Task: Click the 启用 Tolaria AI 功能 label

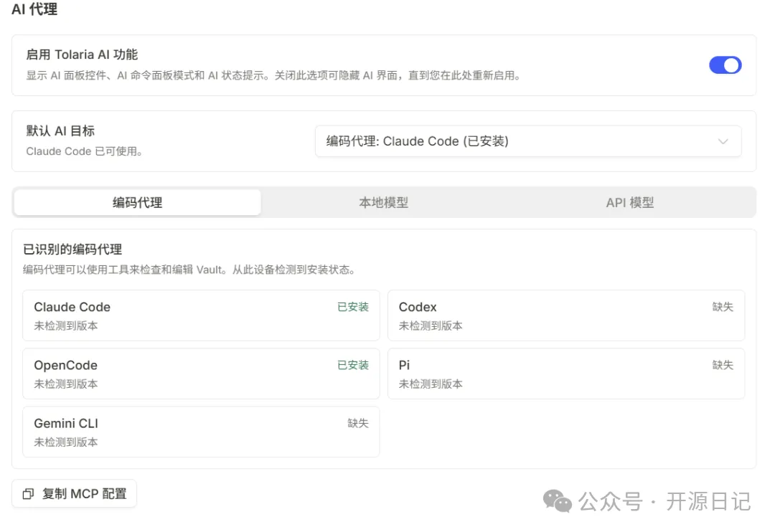Action: tap(82, 54)
